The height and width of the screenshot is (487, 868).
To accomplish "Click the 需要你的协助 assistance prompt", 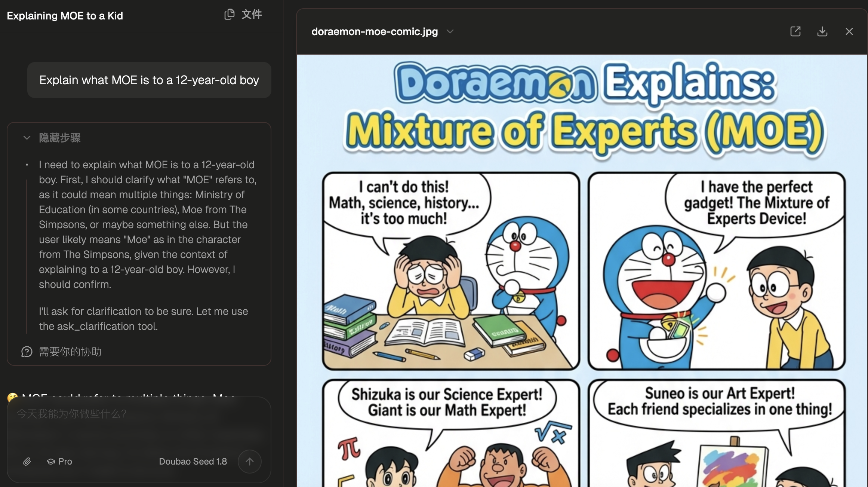I will click(70, 352).
